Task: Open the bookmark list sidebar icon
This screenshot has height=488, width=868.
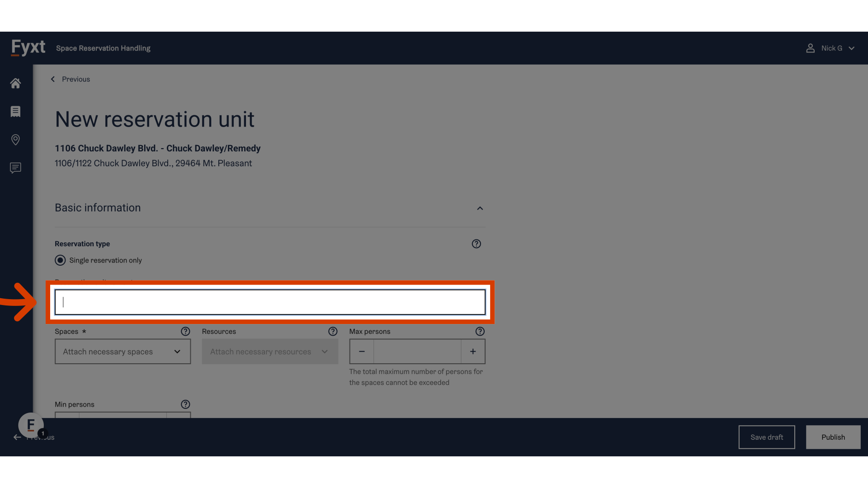Action: click(15, 112)
